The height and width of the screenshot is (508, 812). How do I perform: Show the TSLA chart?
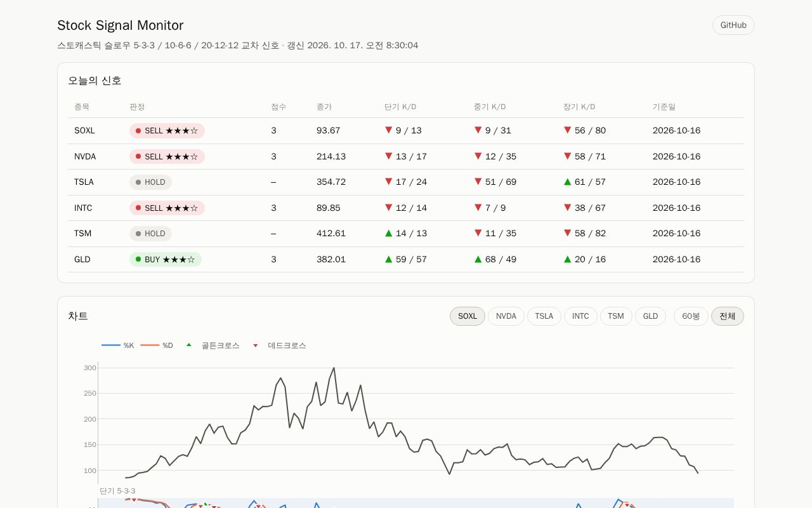point(544,316)
